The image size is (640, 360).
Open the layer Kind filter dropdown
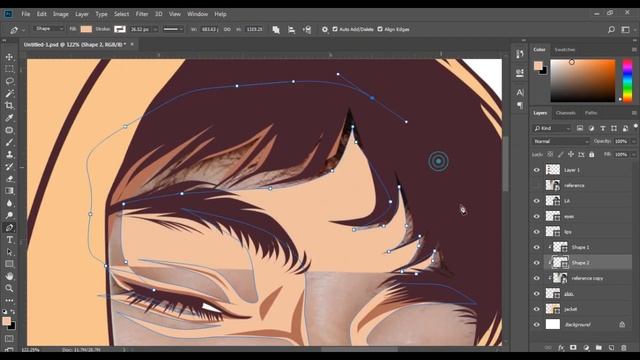click(x=552, y=128)
